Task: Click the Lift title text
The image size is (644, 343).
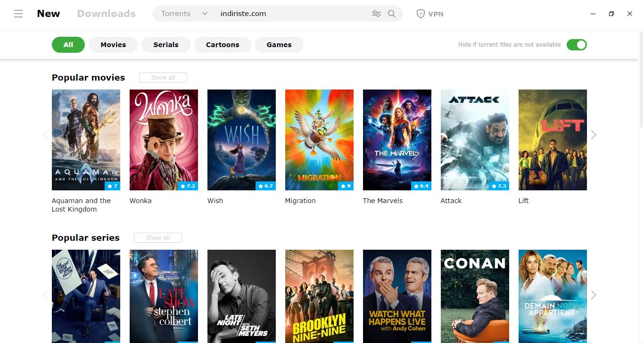Action: [x=523, y=201]
